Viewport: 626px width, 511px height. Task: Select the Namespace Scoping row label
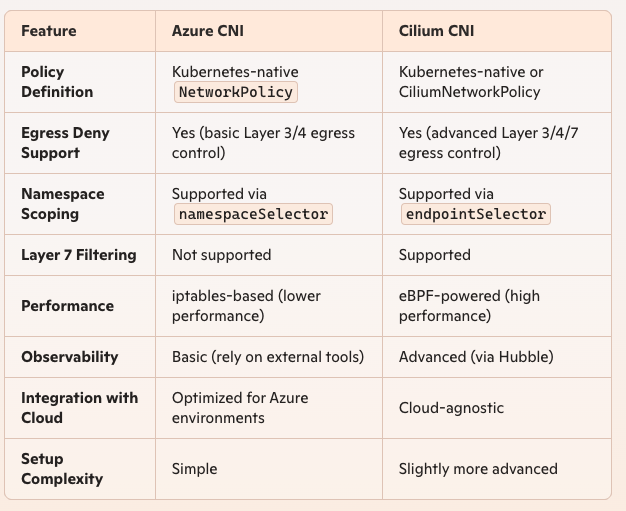point(63,204)
